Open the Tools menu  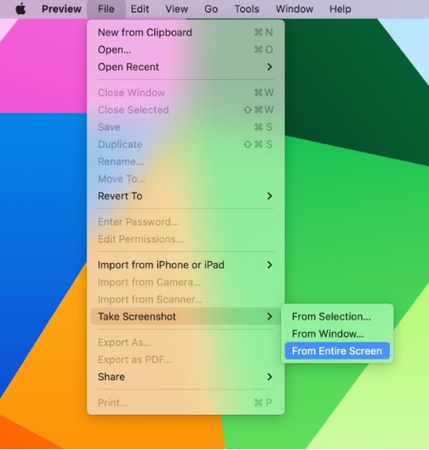click(x=247, y=9)
